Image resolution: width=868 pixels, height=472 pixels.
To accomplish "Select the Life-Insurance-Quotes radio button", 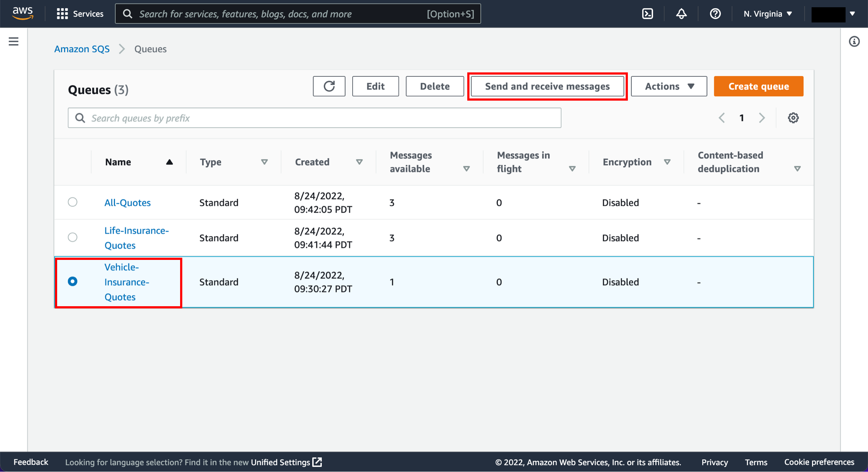I will (73, 237).
